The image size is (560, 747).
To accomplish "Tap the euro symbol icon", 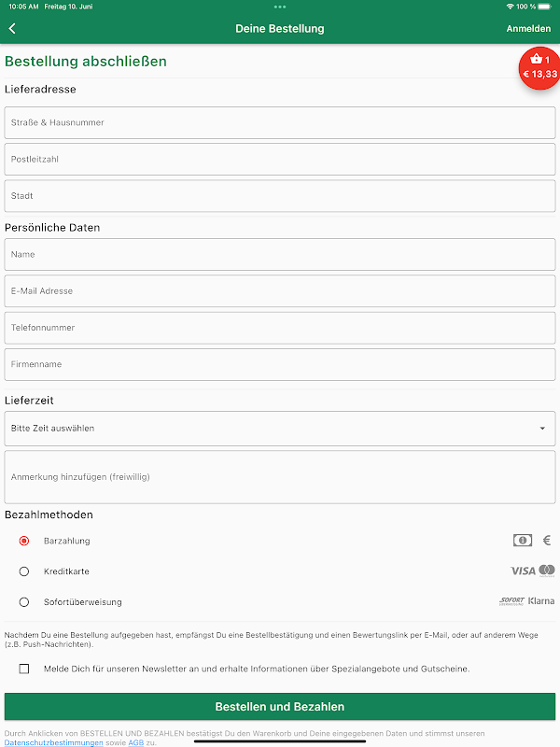I will click(547, 541).
